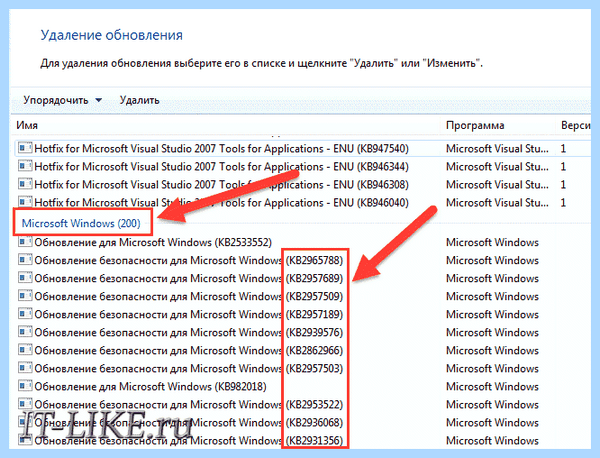Click Microsoft Windows program cell for KB2533552
The width and height of the screenshot is (600, 458).
492,242
